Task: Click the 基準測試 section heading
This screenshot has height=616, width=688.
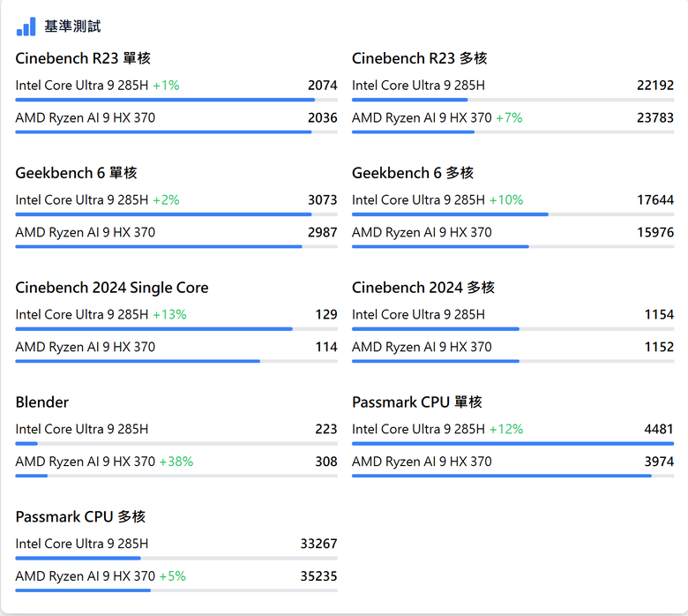Action: tap(72, 26)
